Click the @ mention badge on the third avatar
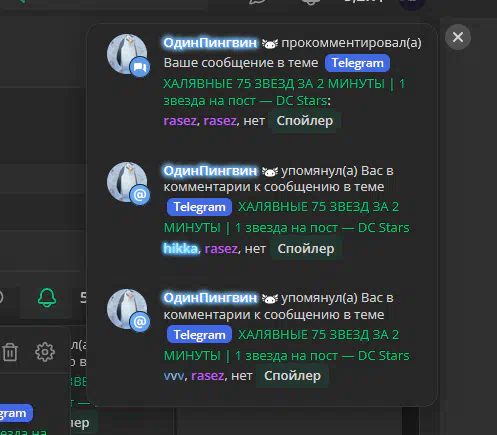 [x=140, y=322]
